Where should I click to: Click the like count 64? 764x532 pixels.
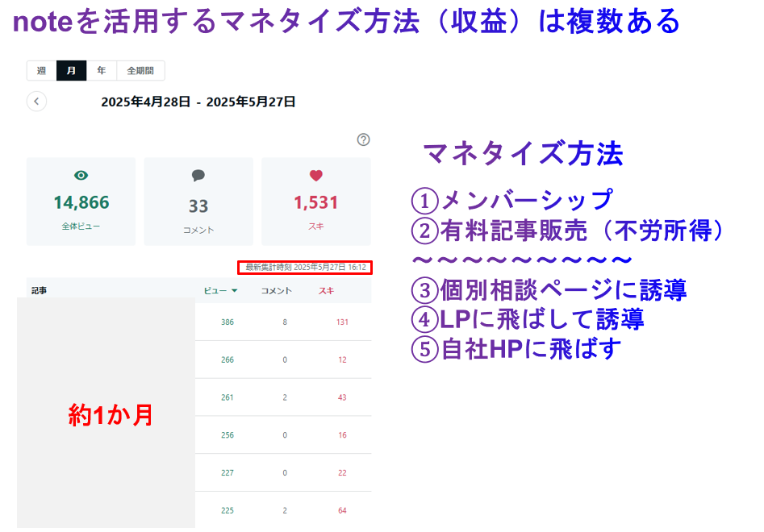pyautogui.click(x=343, y=510)
